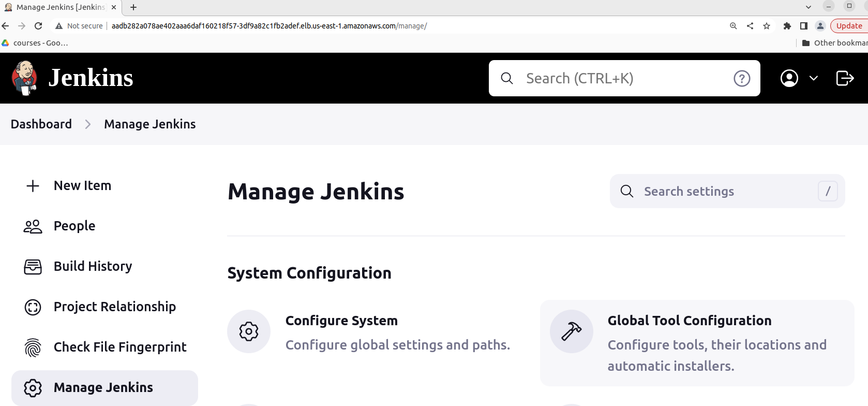Open Build History in sidebar
Screen dimensions: 868x406
coord(104,266)
